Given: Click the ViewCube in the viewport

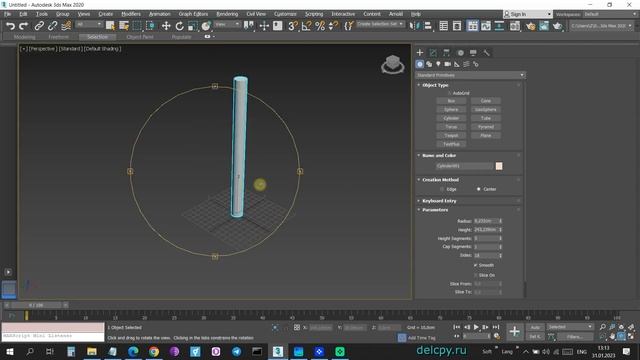Looking at the screenshot, I should pyautogui.click(x=393, y=64).
